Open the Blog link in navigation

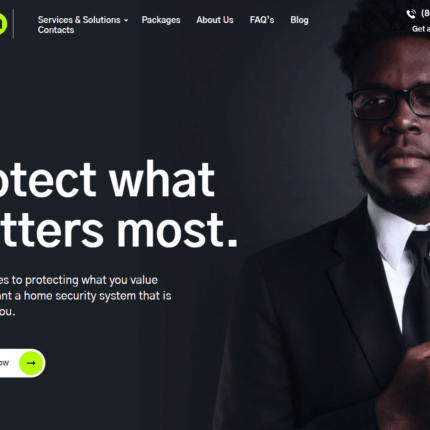[299, 20]
